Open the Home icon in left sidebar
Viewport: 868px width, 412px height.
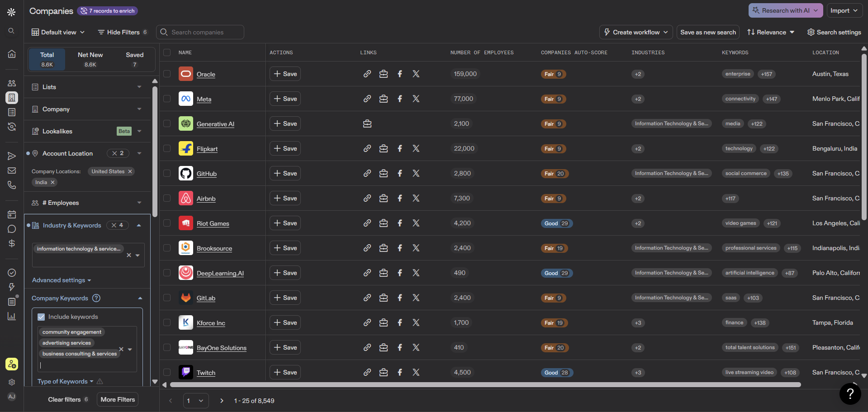(x=12, y=54)
